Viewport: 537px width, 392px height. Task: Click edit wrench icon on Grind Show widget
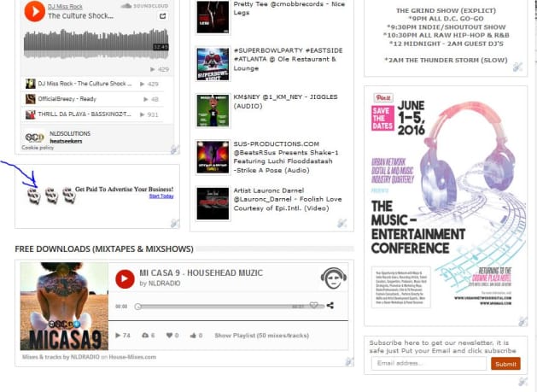pos(518,67)
